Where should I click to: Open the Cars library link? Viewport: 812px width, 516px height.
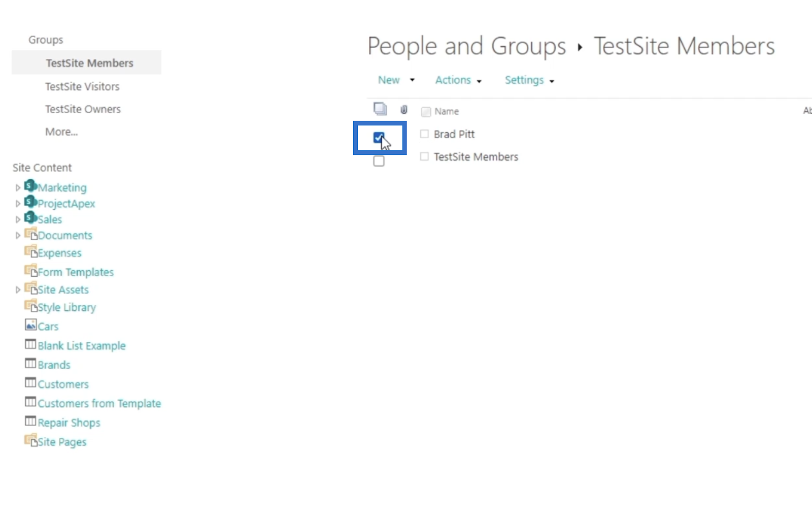click(x=48, y=327)
